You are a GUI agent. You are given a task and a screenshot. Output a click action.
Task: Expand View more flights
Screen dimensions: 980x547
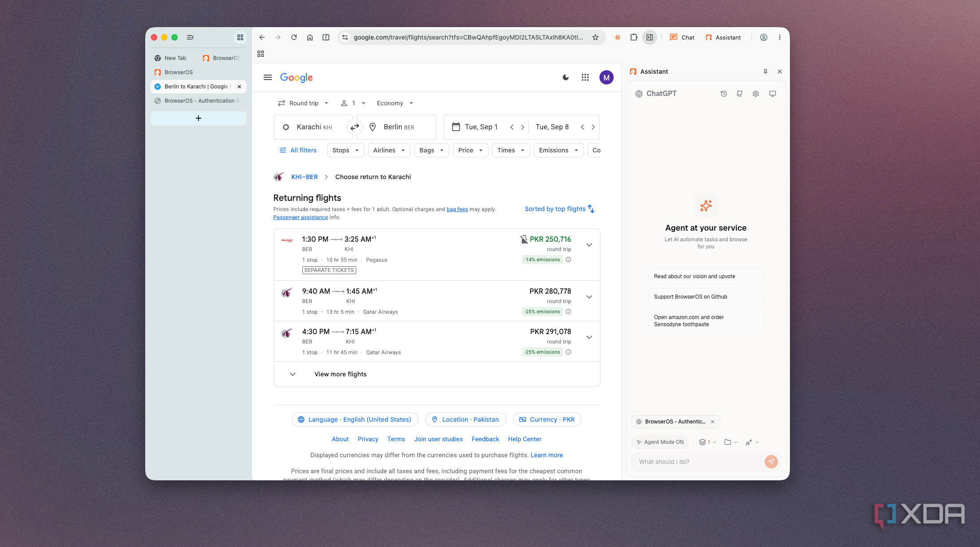coord(436,374)
